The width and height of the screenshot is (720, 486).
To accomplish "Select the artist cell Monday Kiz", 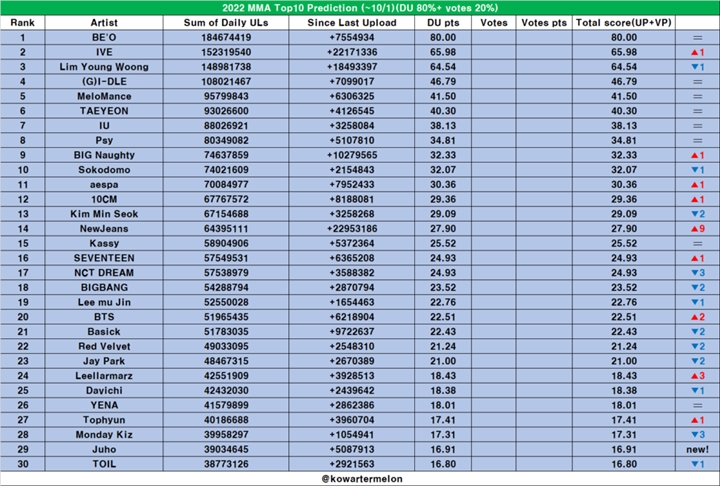I will click(104, 435).
